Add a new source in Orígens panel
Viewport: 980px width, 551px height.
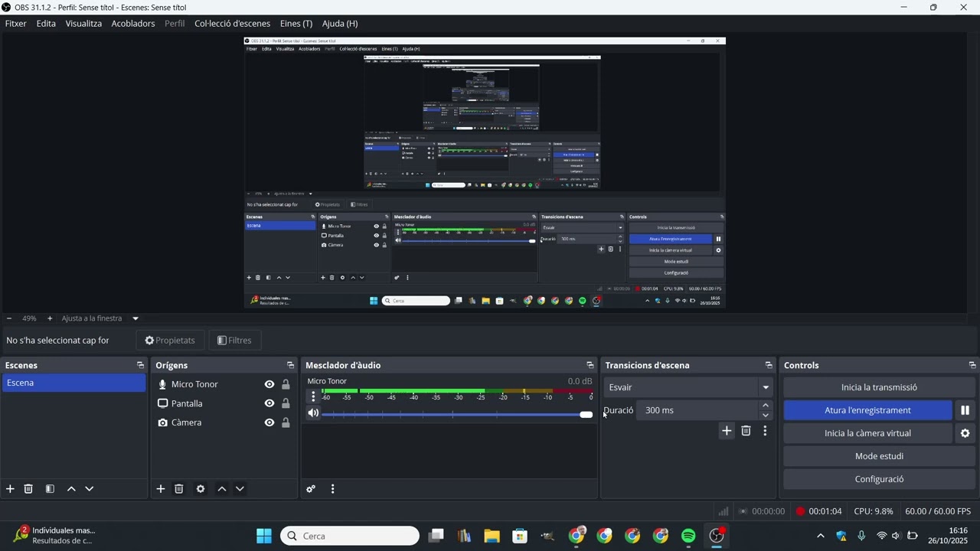(161, 489)
